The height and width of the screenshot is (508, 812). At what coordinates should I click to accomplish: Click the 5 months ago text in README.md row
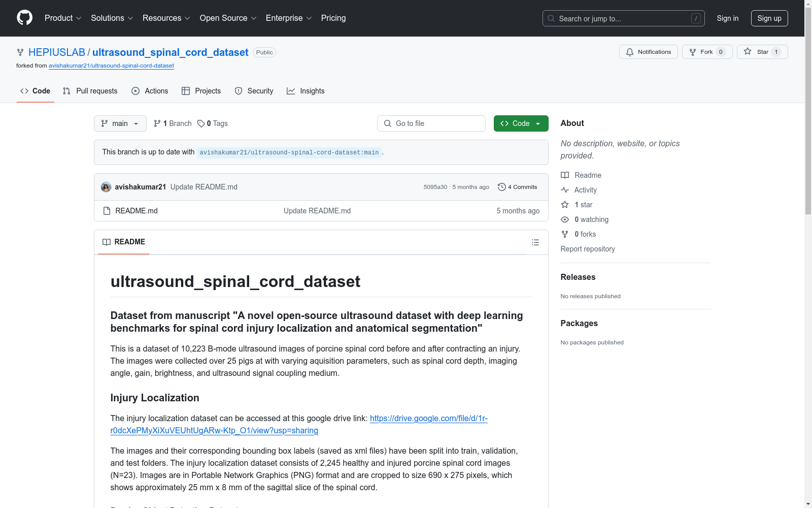[518, 211]
